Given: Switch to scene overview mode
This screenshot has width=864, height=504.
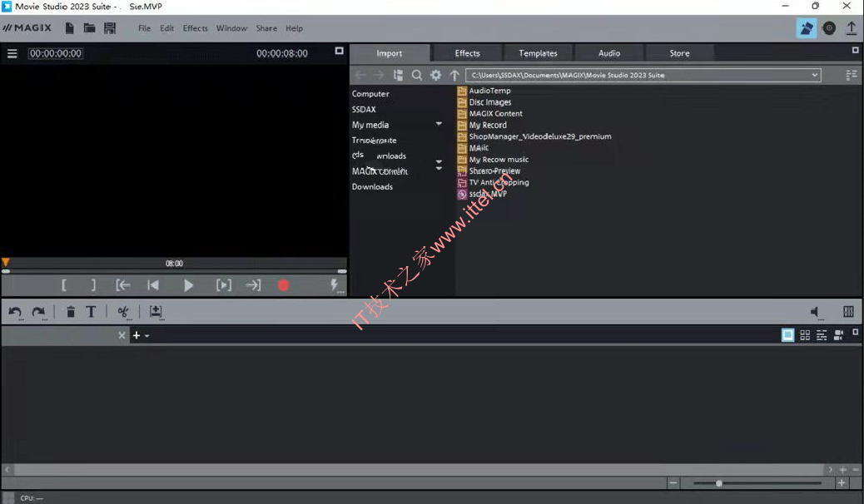Looking at the screenshot, I should (x=805, y=335).
